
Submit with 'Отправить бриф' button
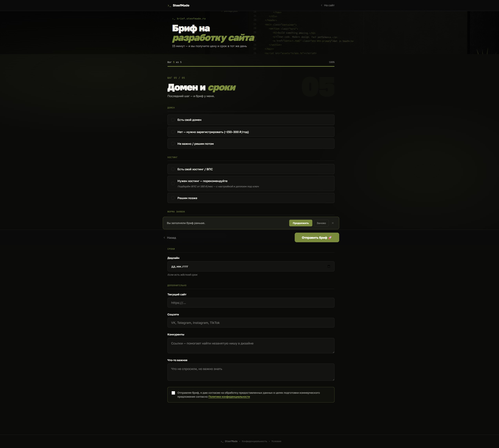(317, 238)
